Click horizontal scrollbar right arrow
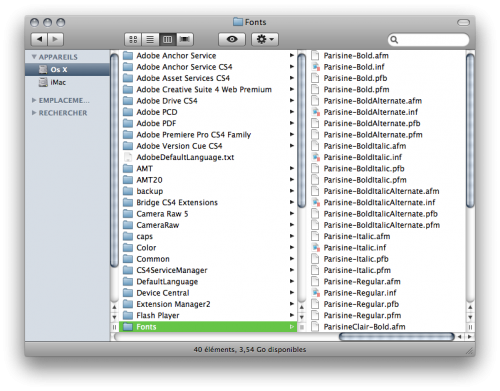 (470, 337)
